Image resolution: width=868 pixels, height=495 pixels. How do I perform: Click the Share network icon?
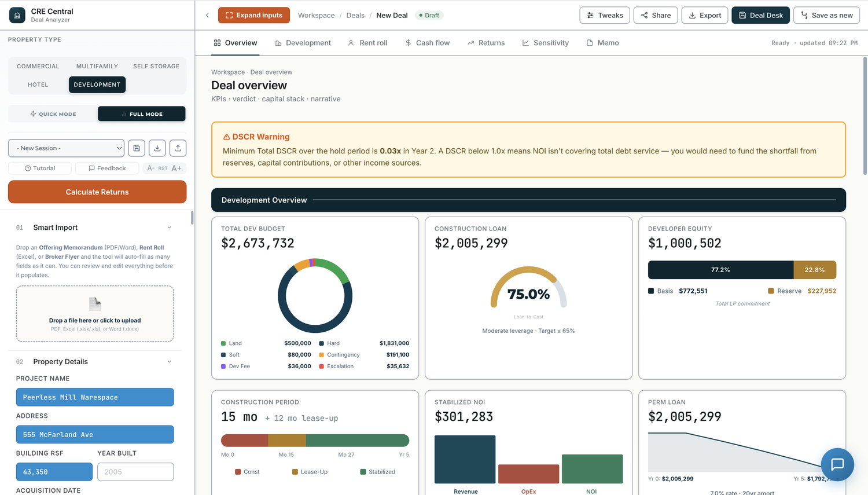[644, 15]
